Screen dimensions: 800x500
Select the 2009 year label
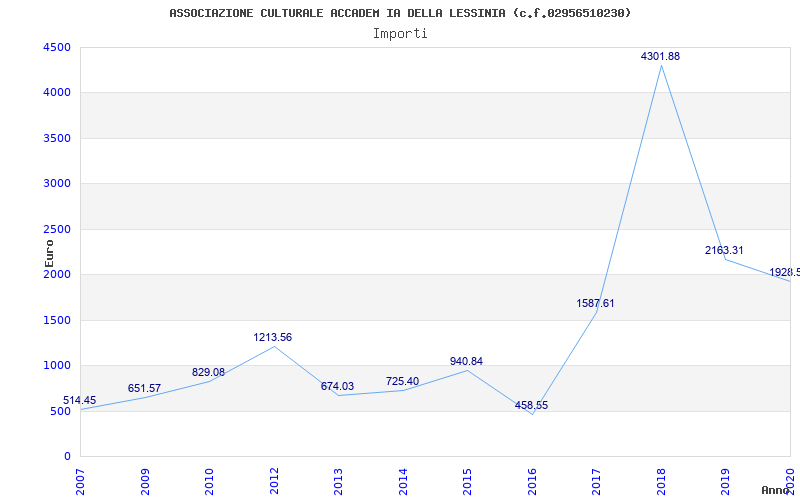click(145, 482)
